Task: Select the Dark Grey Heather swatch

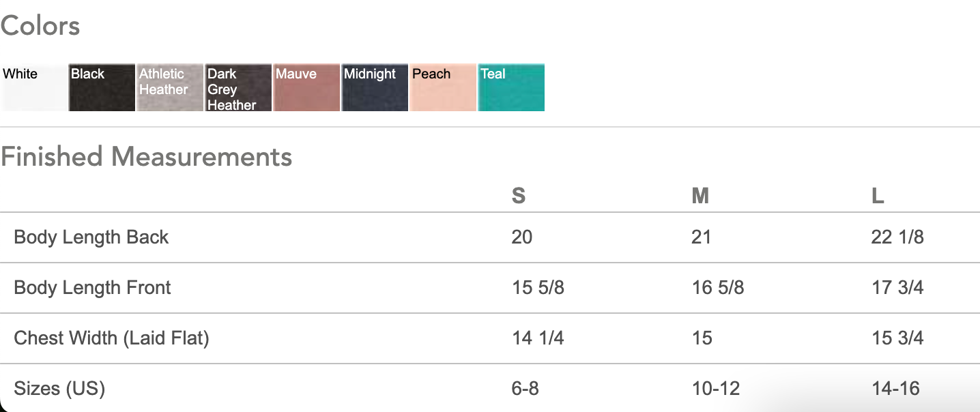Action: click(x=239, y=87)
